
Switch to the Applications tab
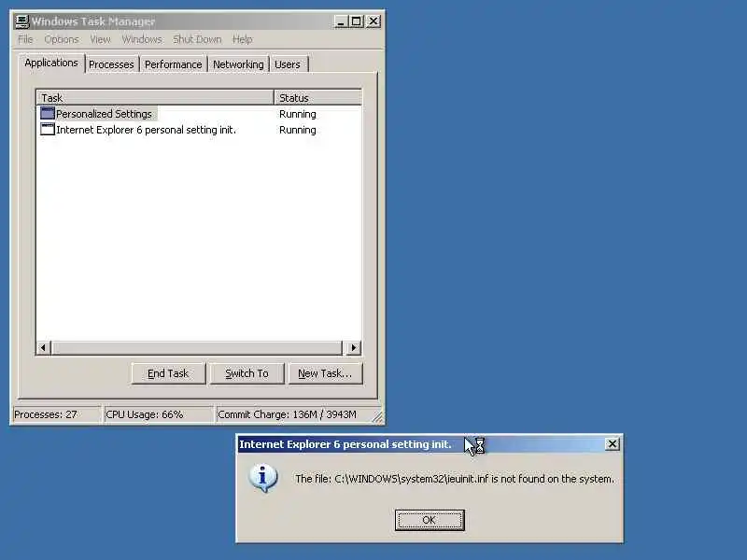pyautogui.click(x=51, y=63)
